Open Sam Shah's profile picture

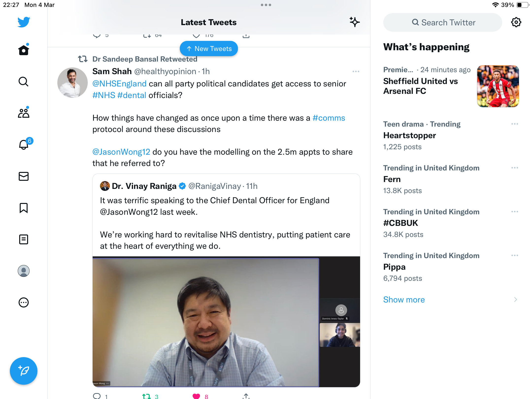point(72,83)
